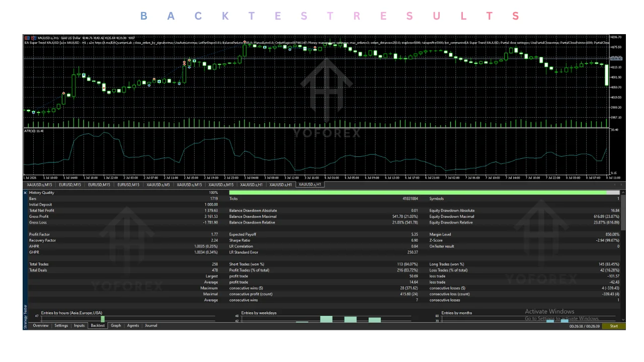Open the Agents tab
644x362 pixels.
(x=133, y=326)
